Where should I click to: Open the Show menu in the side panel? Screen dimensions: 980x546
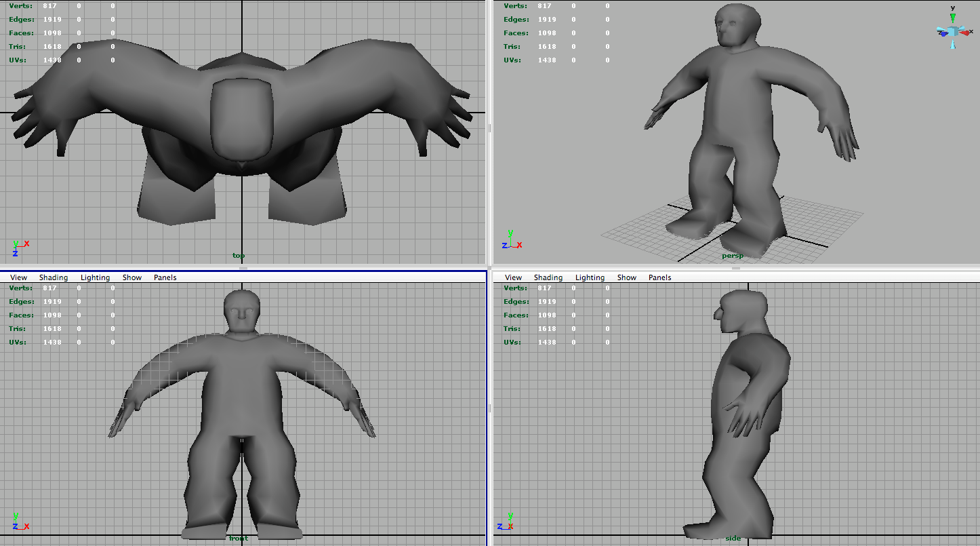(x=627, y=277)
